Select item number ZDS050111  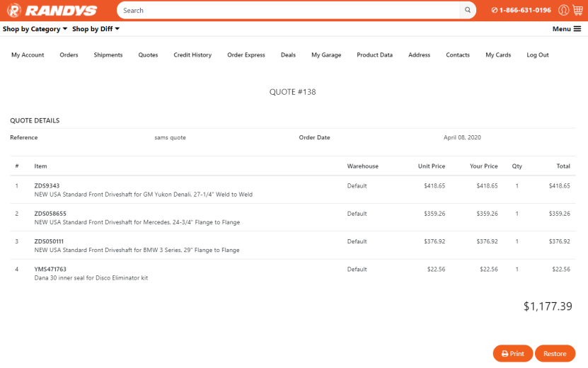pos(49,241)
